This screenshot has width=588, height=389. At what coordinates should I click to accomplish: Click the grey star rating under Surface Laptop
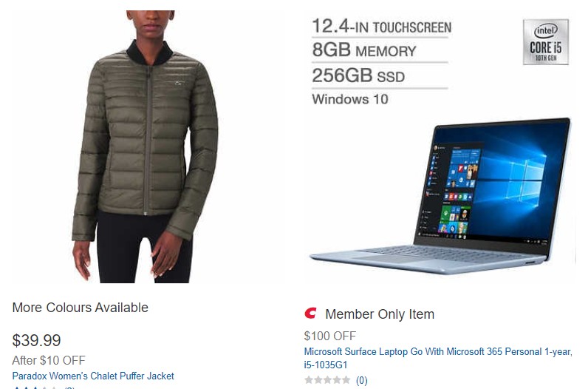click(x=327, y=380)
